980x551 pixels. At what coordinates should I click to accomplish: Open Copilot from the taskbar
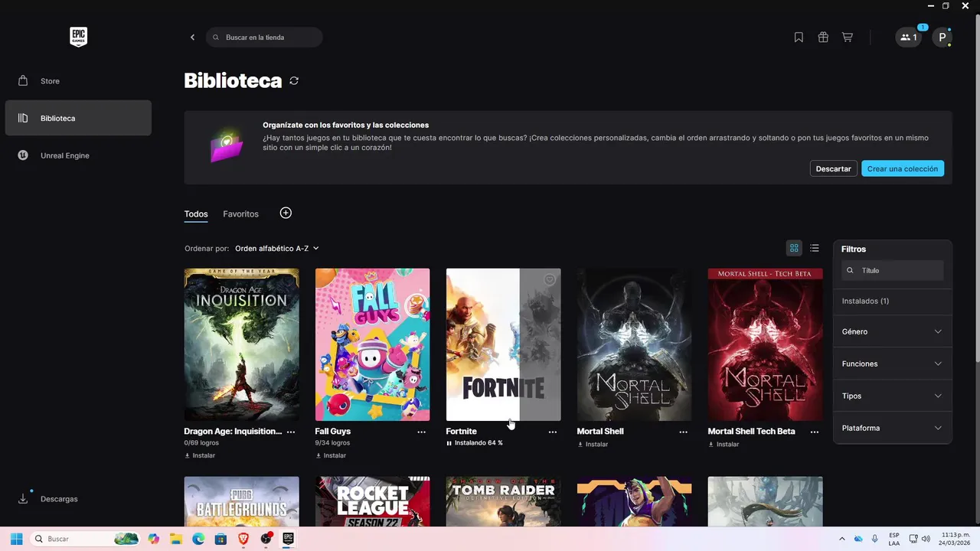154,539
